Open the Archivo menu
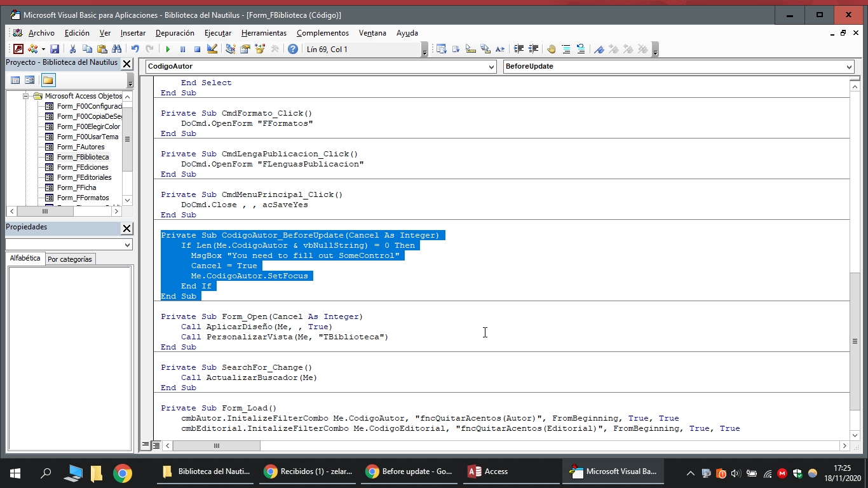The width and height of the screenshot is (868, 488). (x=41, y=33)
